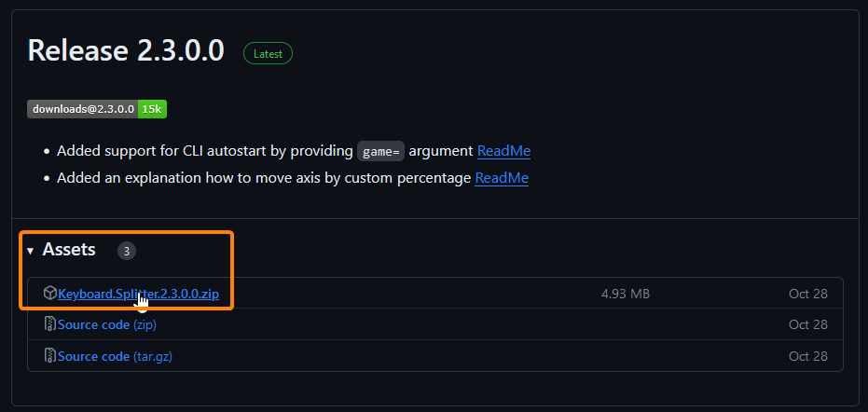Collapse the Assets section triangle
Viewport: 868px width, 412px height.
point(30,251)
